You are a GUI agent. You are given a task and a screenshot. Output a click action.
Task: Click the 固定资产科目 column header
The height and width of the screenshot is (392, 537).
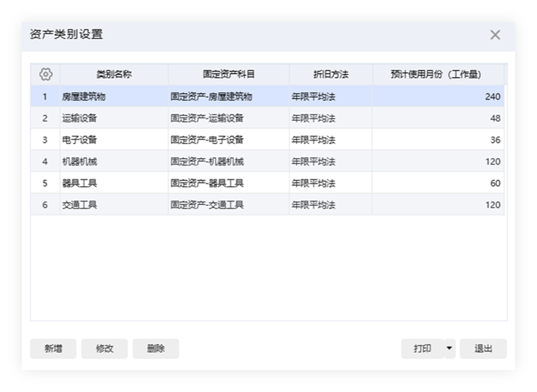coord(229,74)
